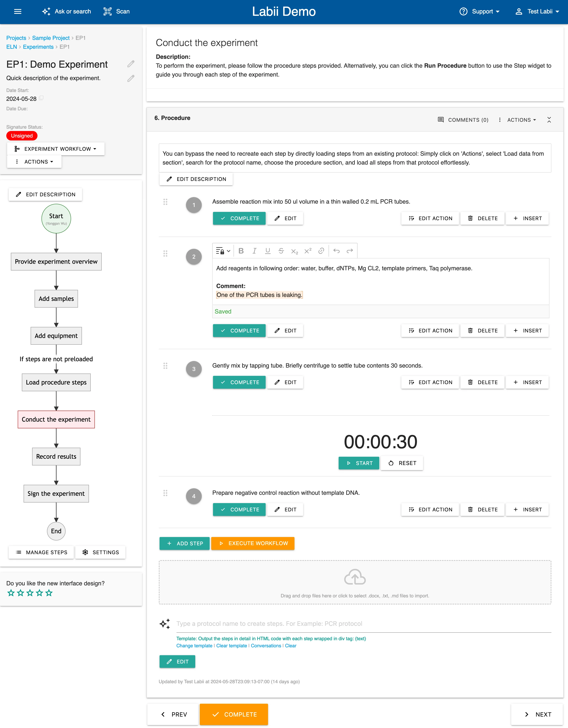Image resolution: width=568 pixels, height=728 pixels.
Task: Click the undo icon in editor toolbar
Action: click(x=336, y=251)
